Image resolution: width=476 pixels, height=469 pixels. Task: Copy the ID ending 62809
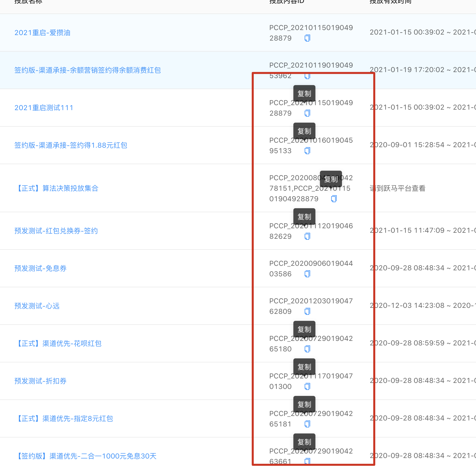click(x=307, y=311)
